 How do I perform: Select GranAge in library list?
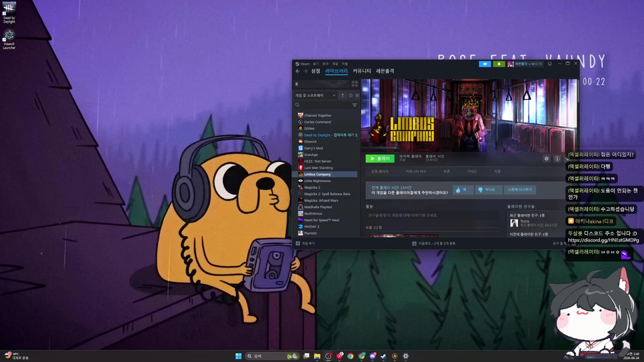[327, 155]
